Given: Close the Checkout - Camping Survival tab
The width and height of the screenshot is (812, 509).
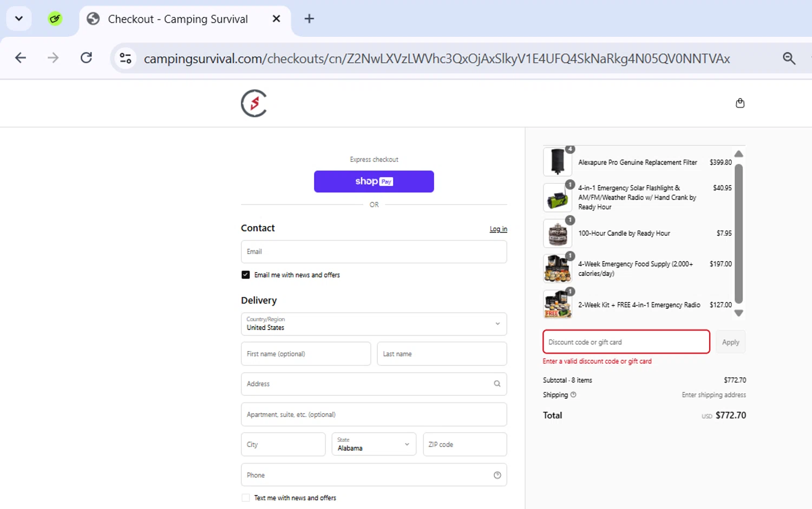Looking at the screenshot, I should (276, 19).
